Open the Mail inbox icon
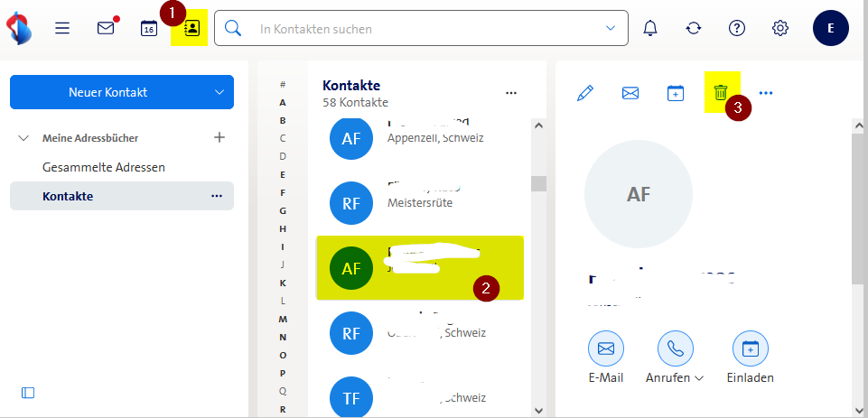The height and width of the screenshot is (418, 868). (x=106, y=28)
